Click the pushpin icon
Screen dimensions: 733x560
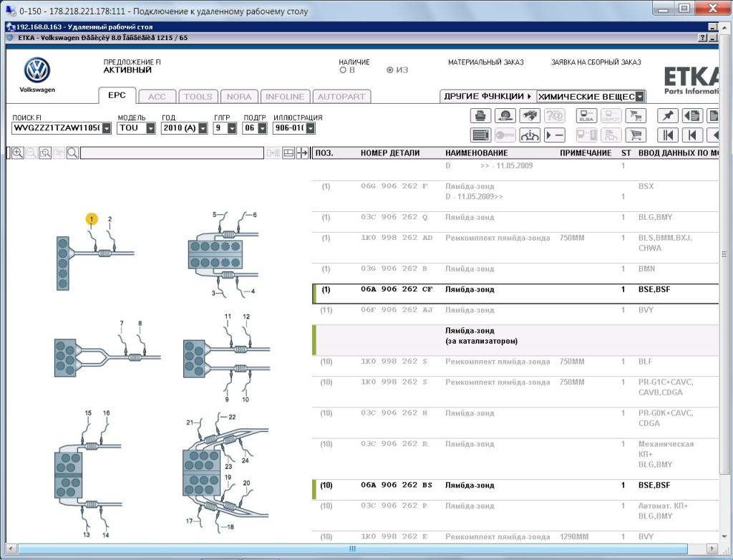click(668, 115)
